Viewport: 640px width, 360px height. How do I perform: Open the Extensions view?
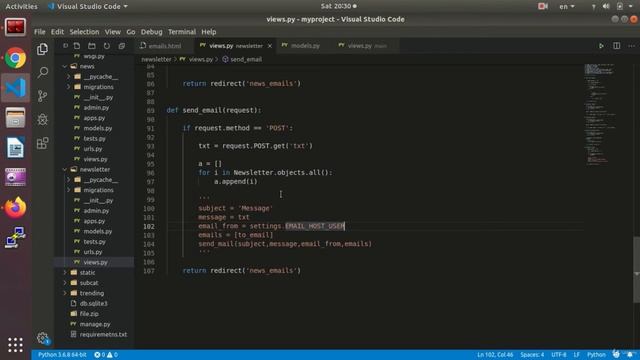[42, 143]
